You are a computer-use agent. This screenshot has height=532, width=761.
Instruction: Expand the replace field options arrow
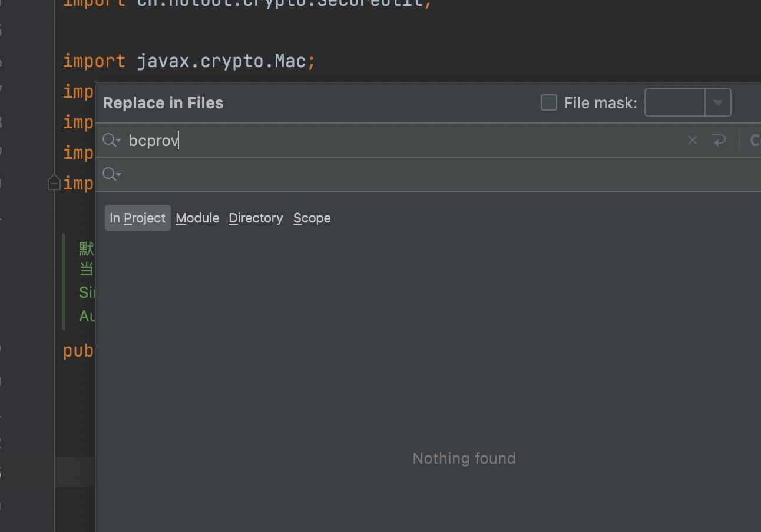(117, 177)
